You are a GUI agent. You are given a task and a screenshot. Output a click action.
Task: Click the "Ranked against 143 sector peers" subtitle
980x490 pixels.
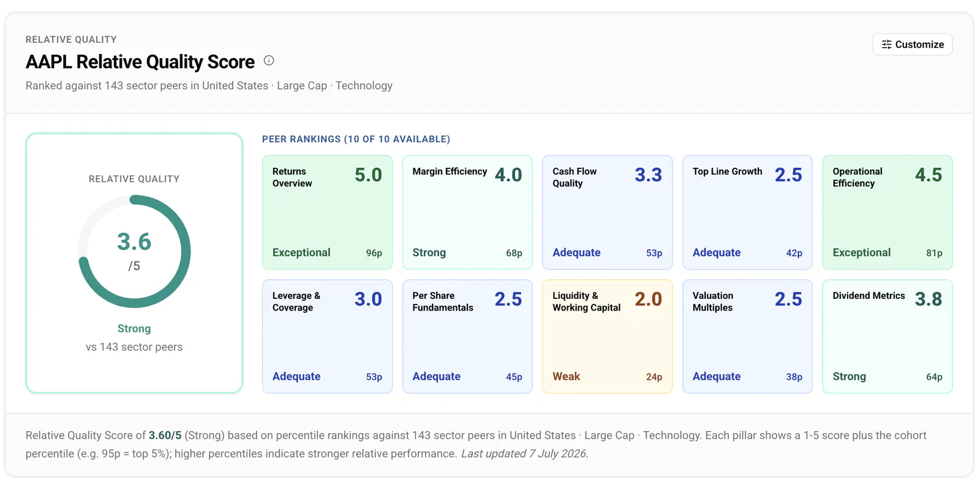(209, 86)
